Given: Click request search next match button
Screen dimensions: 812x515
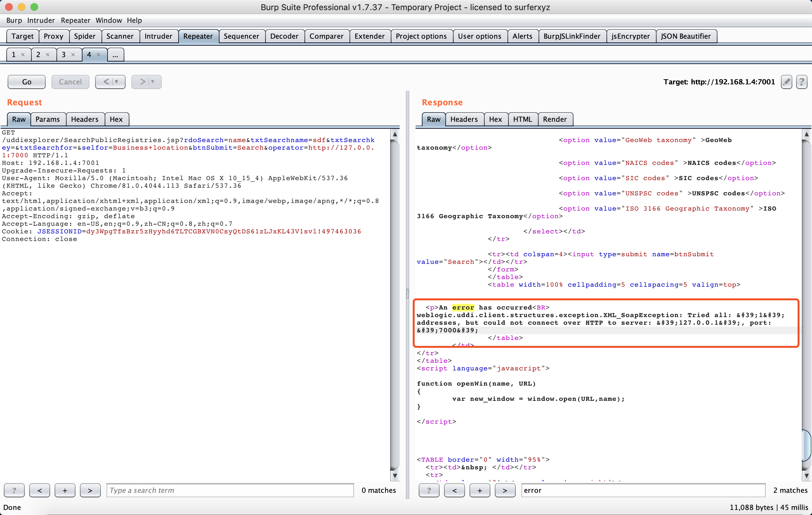Looking at the screenshot, I should click(x=90, y=490).
